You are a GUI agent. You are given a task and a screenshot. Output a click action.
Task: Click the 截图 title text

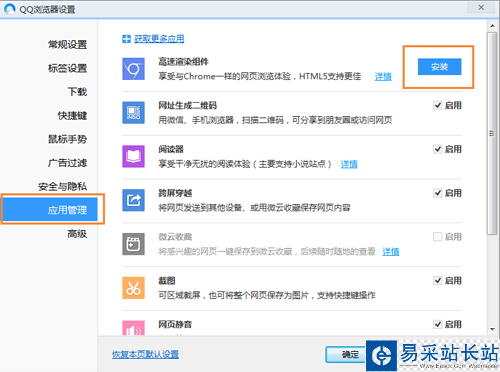(x=167, y=281)
